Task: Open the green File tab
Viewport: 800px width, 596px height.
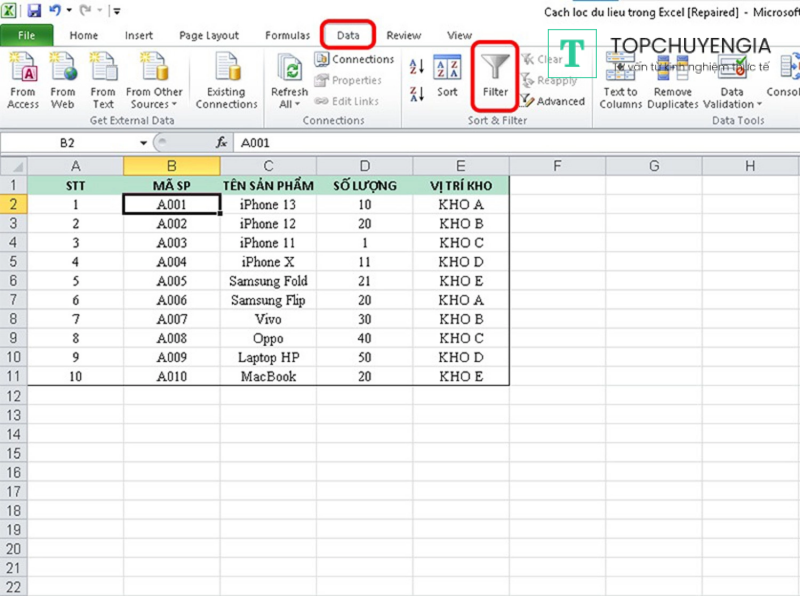Action: click(27, 35)
